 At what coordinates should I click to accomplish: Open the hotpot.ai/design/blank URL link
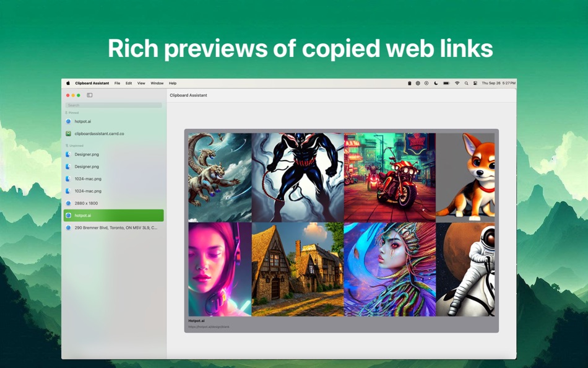point(209,326)
